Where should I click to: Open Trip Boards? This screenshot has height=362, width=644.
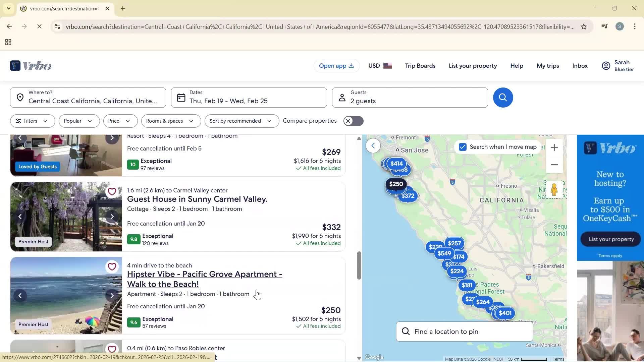[x=420, y=66]
